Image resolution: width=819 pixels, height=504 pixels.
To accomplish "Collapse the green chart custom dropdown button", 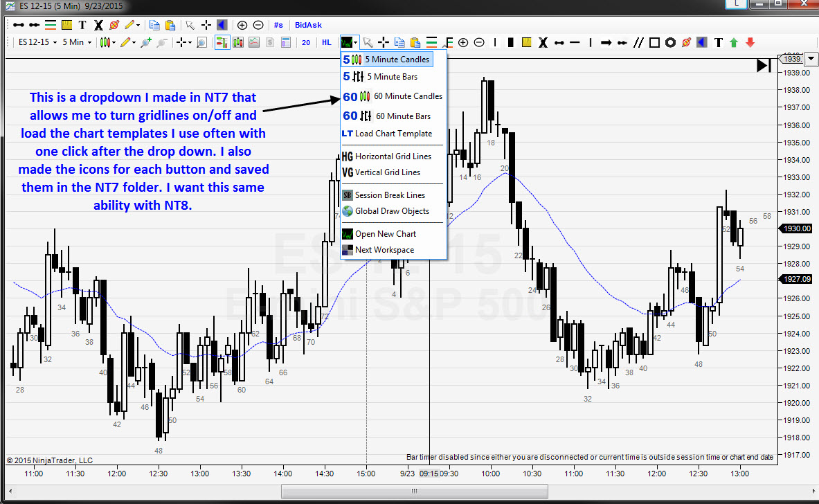I will click(x=349, y=43).
